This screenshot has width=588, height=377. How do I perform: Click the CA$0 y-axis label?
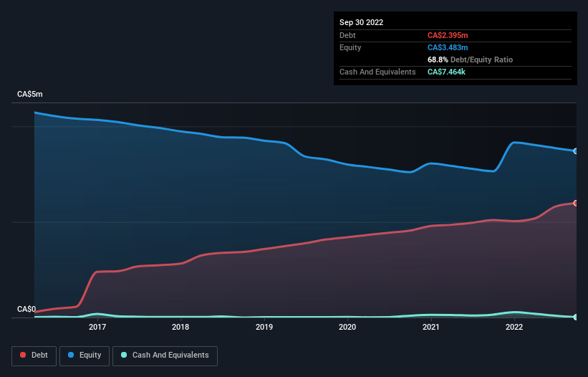[26, 309]
